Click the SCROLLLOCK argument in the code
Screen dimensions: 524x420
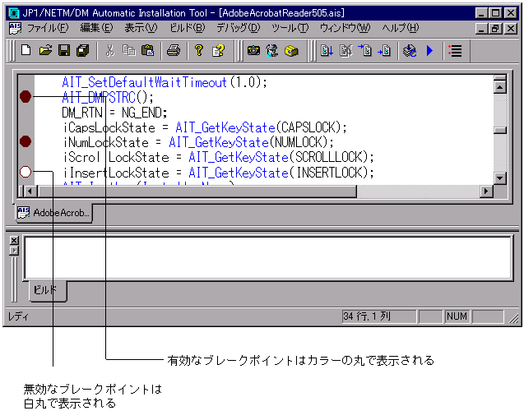pyautogui.click(x=328, y=157)
